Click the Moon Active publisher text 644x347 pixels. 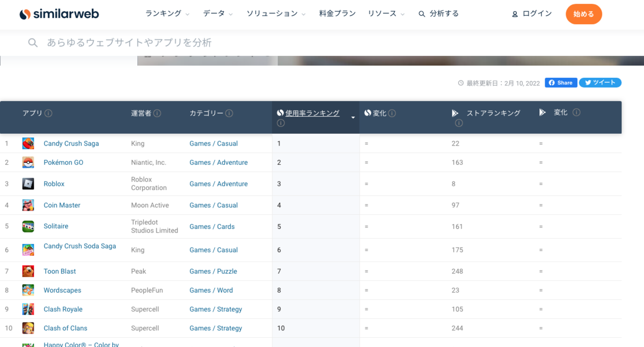[150, 205]
